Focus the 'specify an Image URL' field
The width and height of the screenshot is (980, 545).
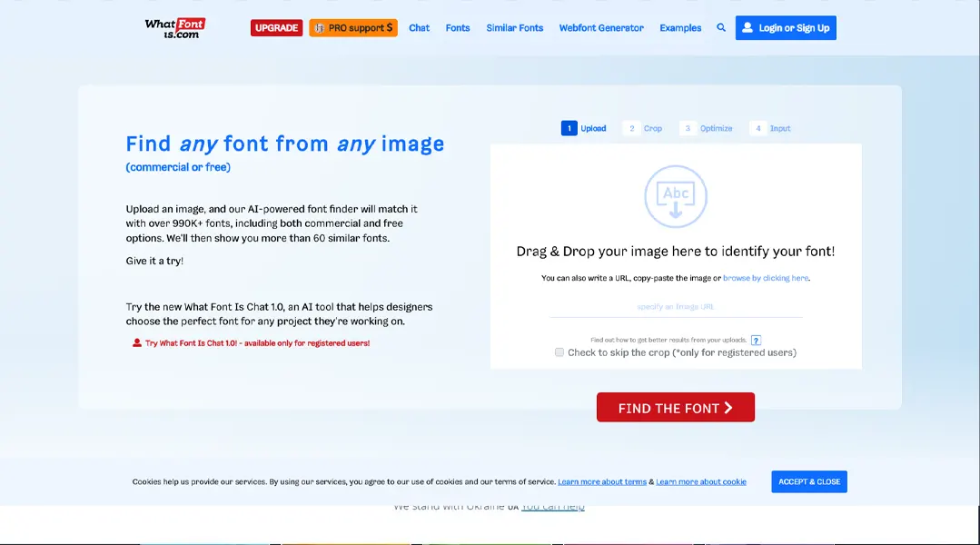tap(676, 307)
